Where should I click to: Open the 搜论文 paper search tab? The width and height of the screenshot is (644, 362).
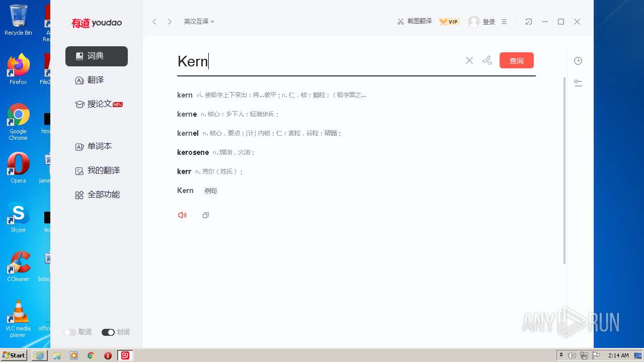click(99, 104)
